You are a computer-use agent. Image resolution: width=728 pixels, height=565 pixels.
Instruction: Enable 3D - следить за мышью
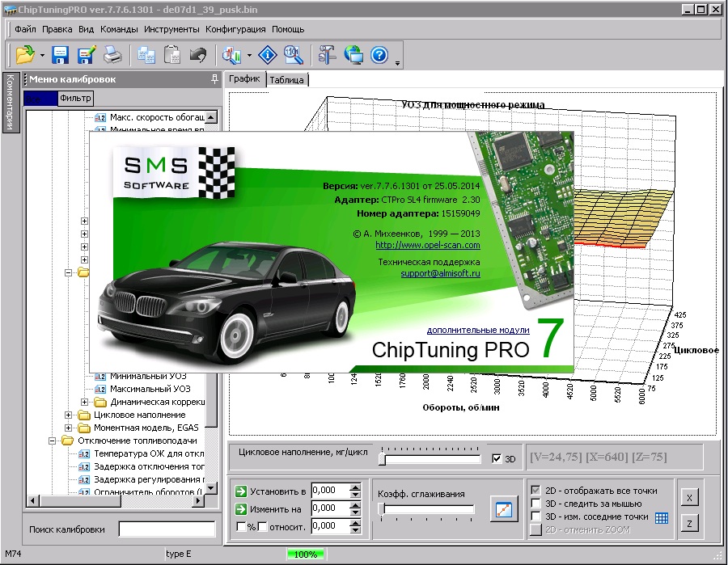535,504
